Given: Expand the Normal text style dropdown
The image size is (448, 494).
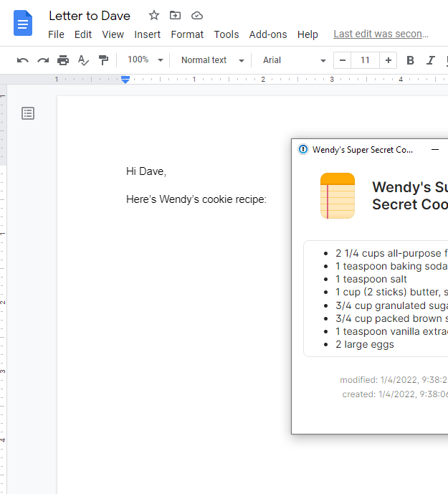Looking at the screenshot, I should 211,60.
